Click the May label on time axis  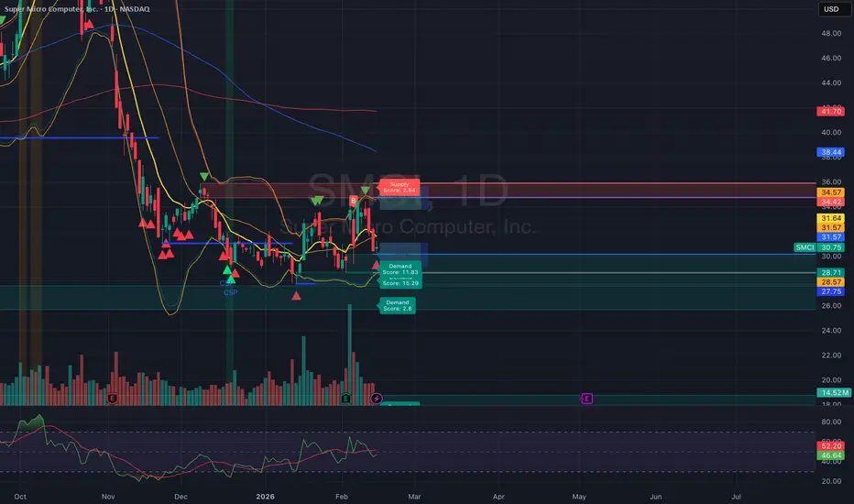579,497
